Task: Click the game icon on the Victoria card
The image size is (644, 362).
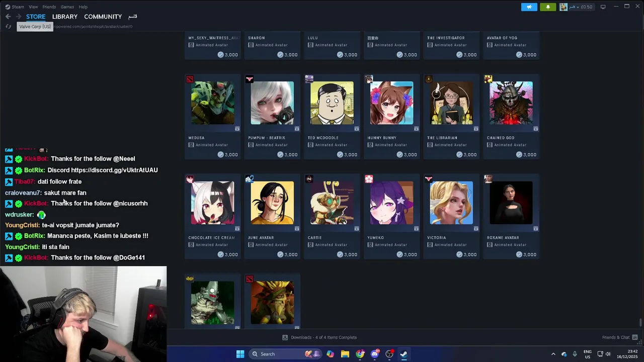Action: click(x=429, y=179)
